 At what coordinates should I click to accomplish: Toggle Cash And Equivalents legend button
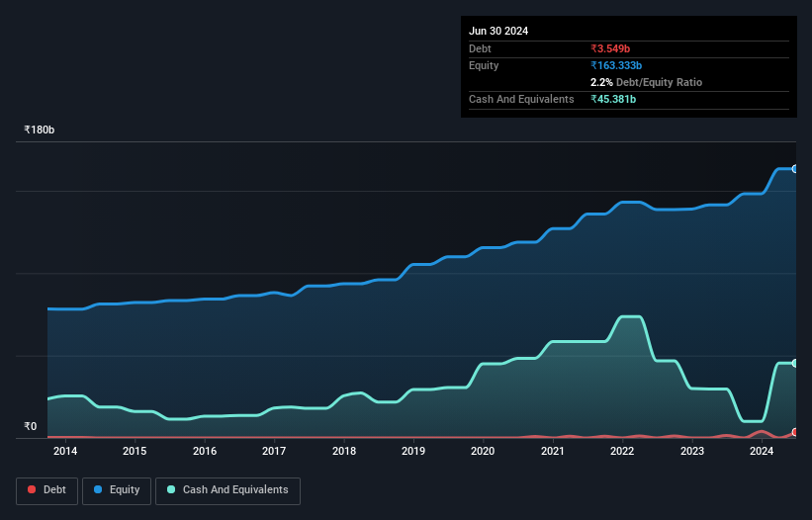pyautogui.click(x=227, y=490)
